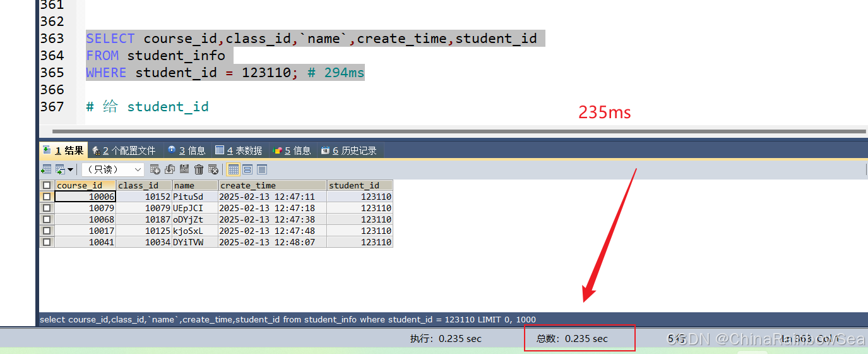
Task: Select the class_id cell 10187
Action: coord(144,219)
